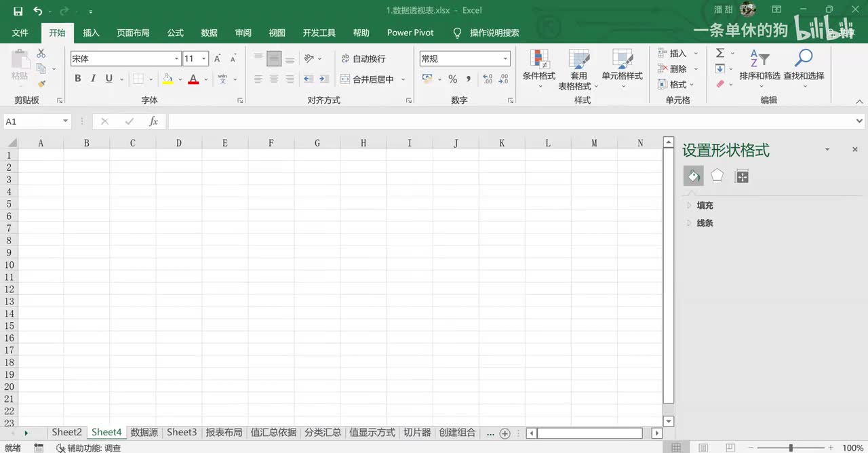
Task: Click the percent style icon
Action: 452,79
